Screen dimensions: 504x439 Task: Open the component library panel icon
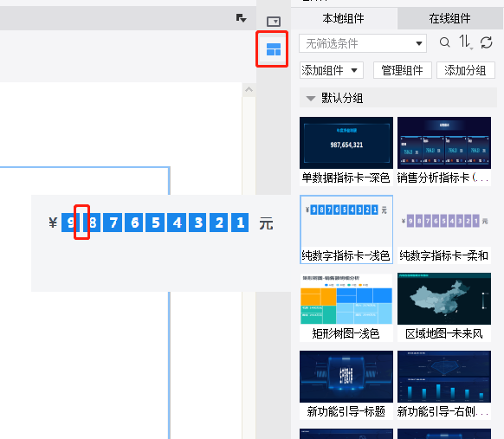274,49
